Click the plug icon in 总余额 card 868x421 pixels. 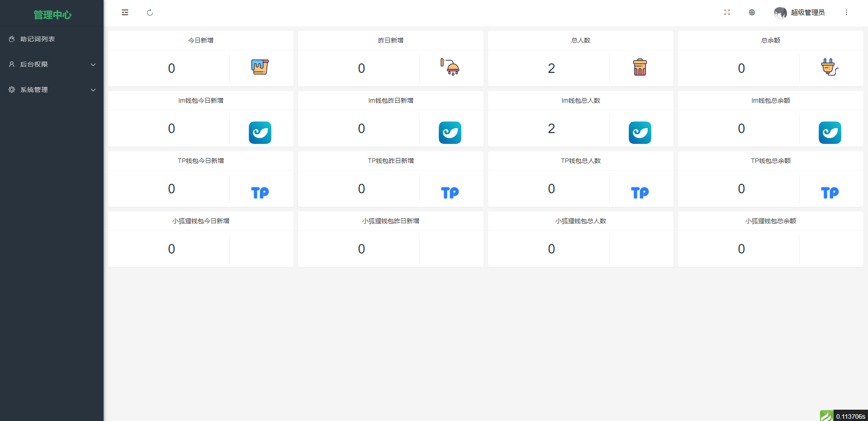830,67
